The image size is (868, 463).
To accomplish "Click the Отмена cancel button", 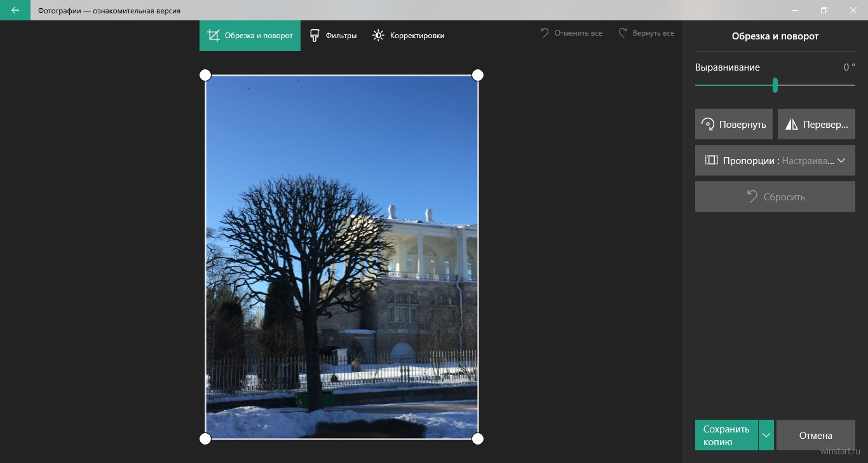I will point(816,435).
